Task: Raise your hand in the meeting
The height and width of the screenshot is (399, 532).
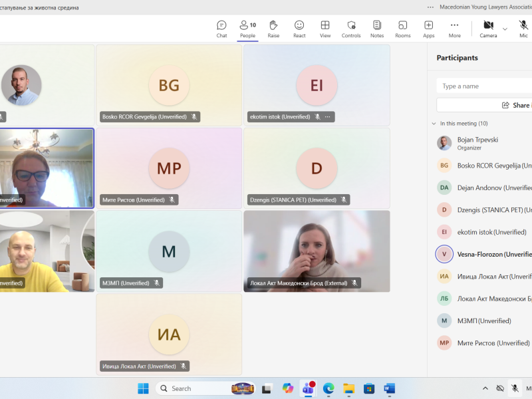Action: 273,29
